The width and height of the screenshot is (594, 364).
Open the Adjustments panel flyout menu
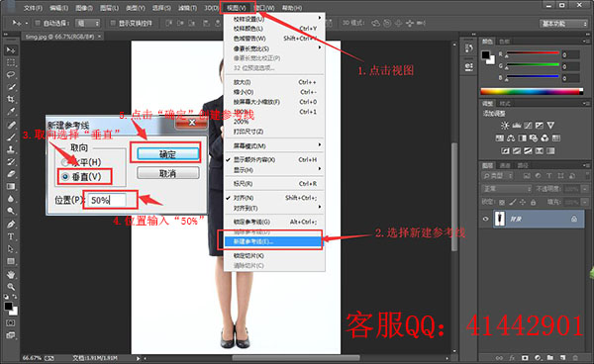click(586, 103)
